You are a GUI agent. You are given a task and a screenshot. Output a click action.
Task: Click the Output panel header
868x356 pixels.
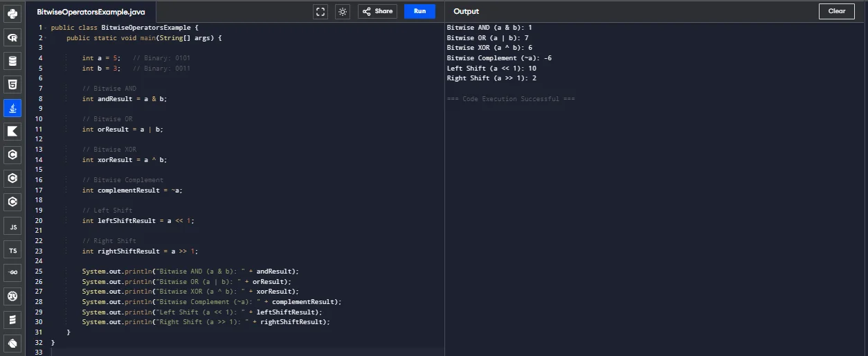point(466,11)
